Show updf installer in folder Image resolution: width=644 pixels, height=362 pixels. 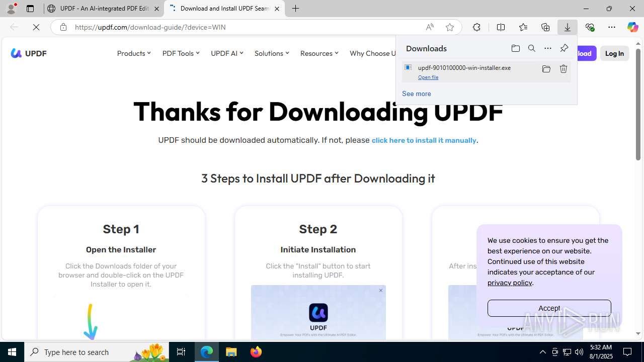point(546,69)
